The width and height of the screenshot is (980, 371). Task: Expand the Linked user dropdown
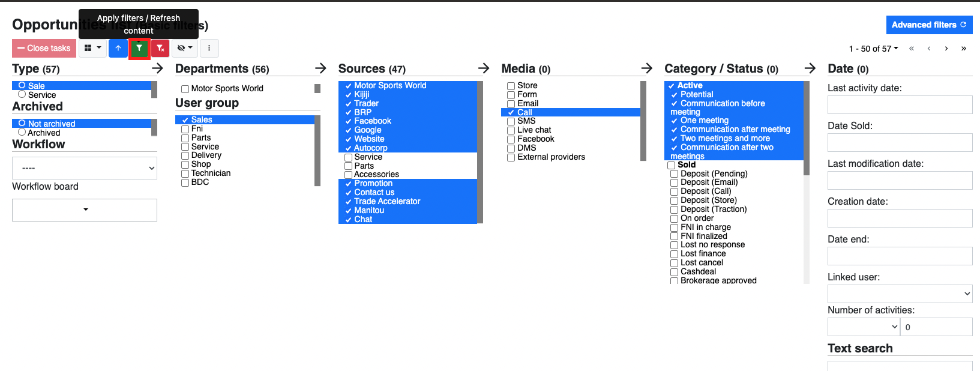coord(900,294)
